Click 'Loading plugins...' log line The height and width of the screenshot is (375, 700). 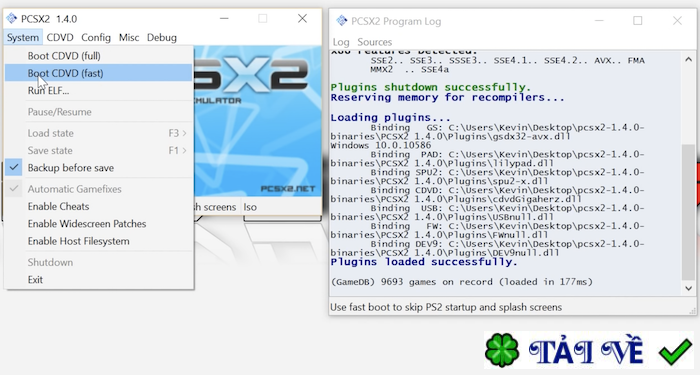390,117
